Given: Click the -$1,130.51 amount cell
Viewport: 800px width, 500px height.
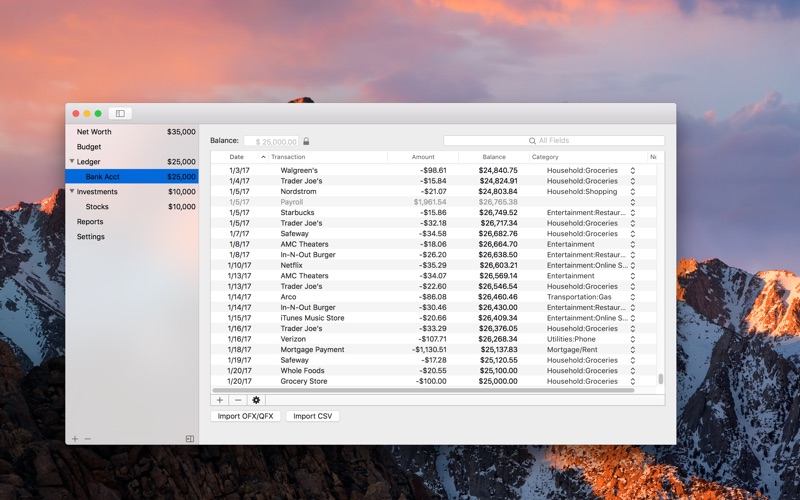Looking at the screenshot, I should click(429, 349).
